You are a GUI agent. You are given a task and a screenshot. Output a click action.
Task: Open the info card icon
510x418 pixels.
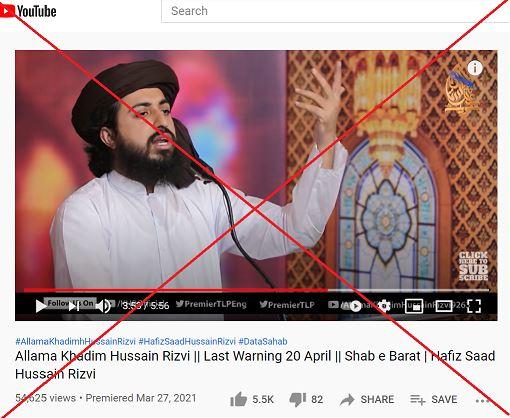tap(475, 68)
